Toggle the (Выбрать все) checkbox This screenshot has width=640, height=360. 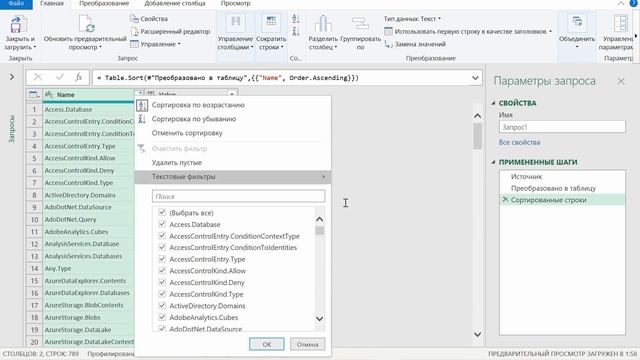point(162,212)
